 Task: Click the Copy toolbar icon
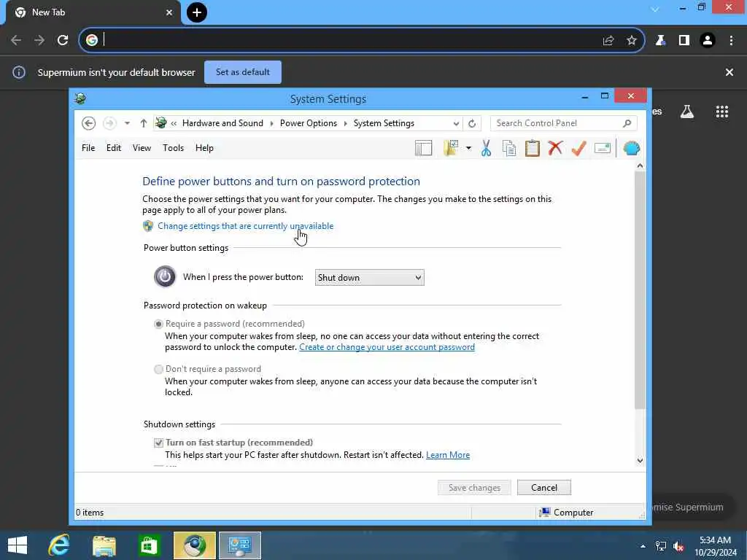tap(508, 148)
